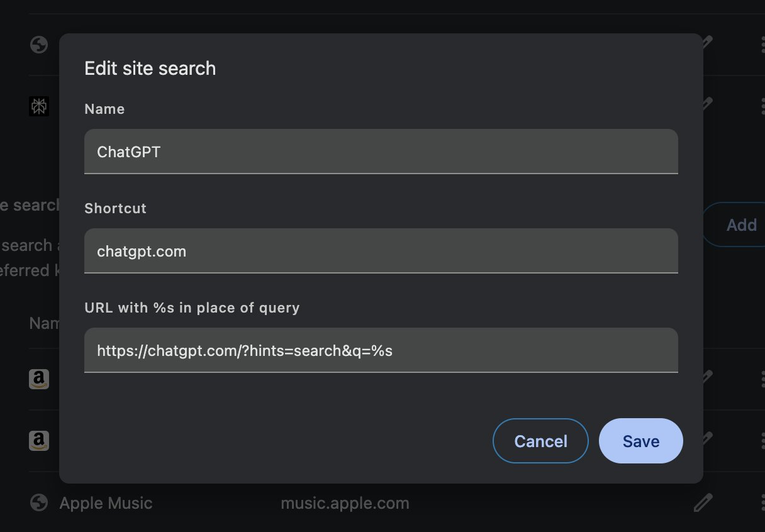Click the pencil edit icon in the Perplexity row

click(x=707, y=103)
